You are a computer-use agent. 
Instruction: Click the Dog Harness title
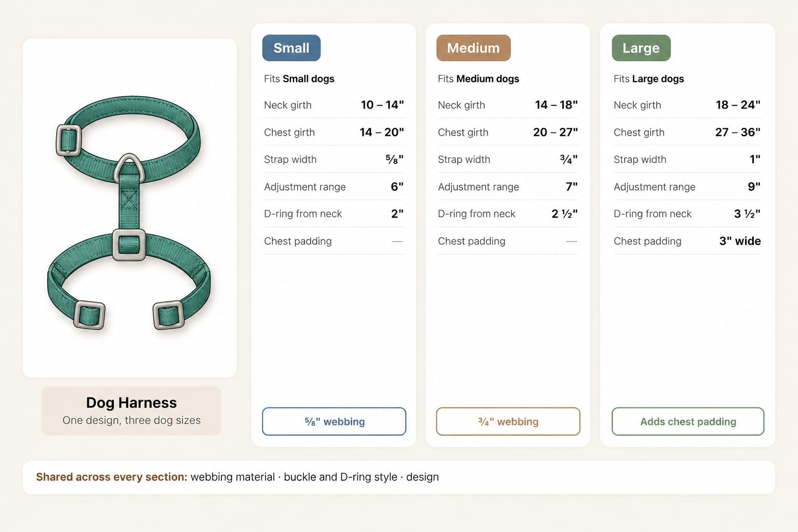coord(131,403)
